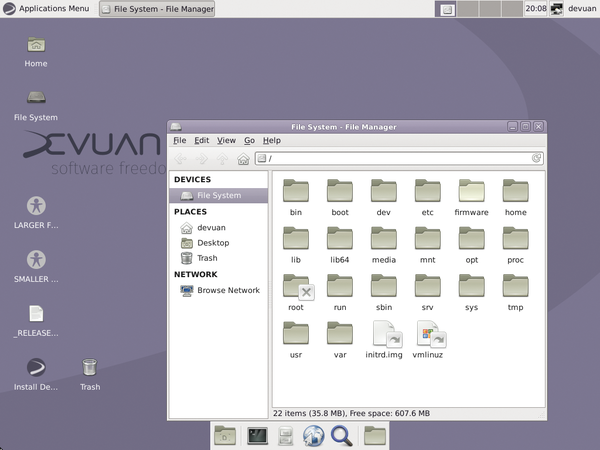
Task: Click Browse Network in sidebar
Action: tap(218, 290)
